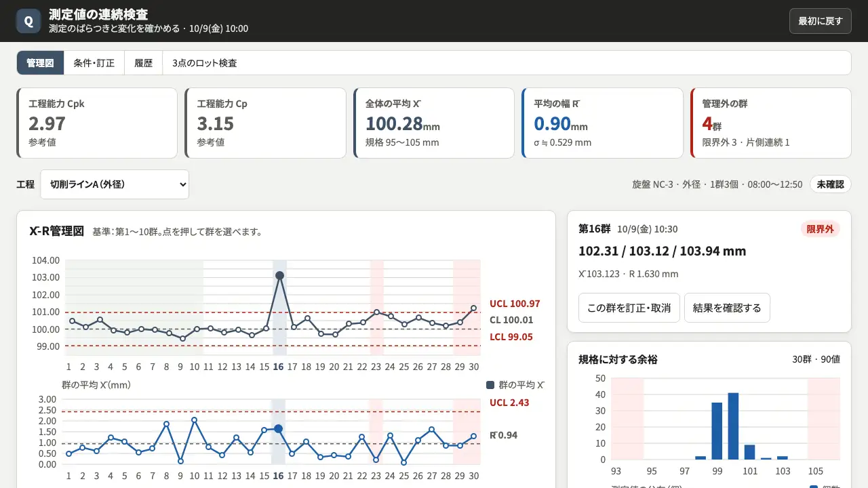
Task: Click the UCL 100.97 label
Action: [x=515, y=304]
